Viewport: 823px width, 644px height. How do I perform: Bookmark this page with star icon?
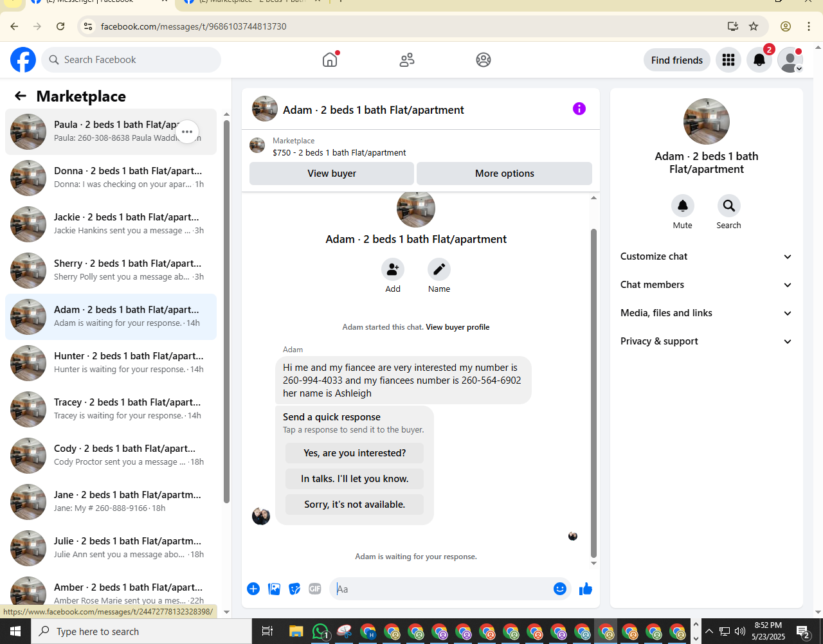point(754,26)
